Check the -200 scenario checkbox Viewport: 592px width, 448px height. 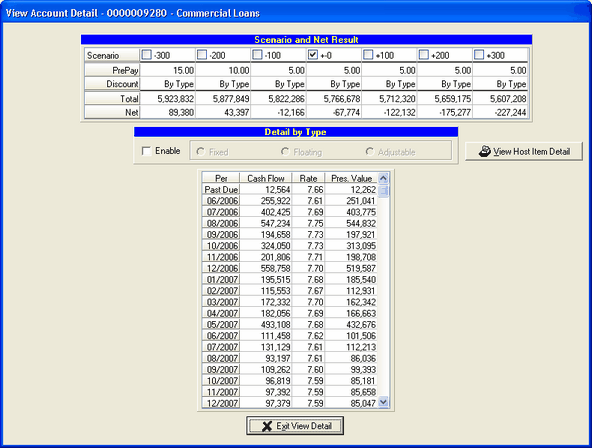pyautogui.click(x=202, y=55)
